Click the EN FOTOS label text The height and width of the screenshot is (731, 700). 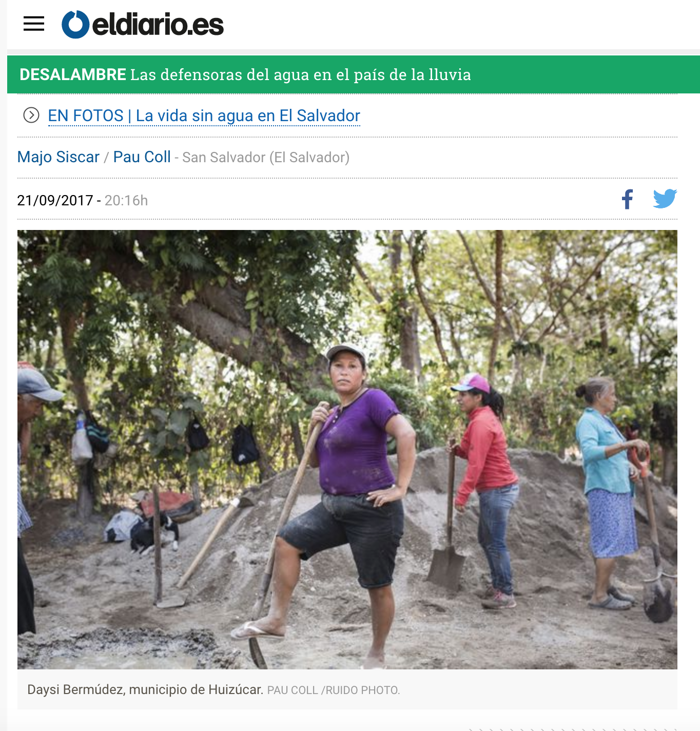click(86, 116)
